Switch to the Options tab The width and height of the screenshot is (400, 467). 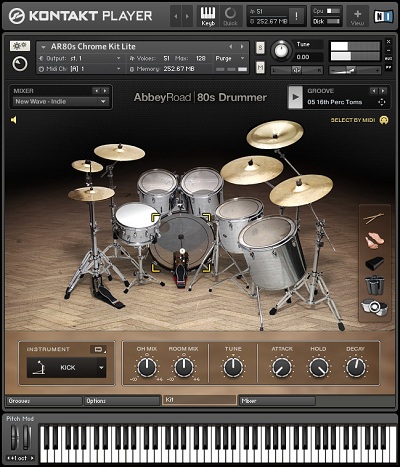122,401
